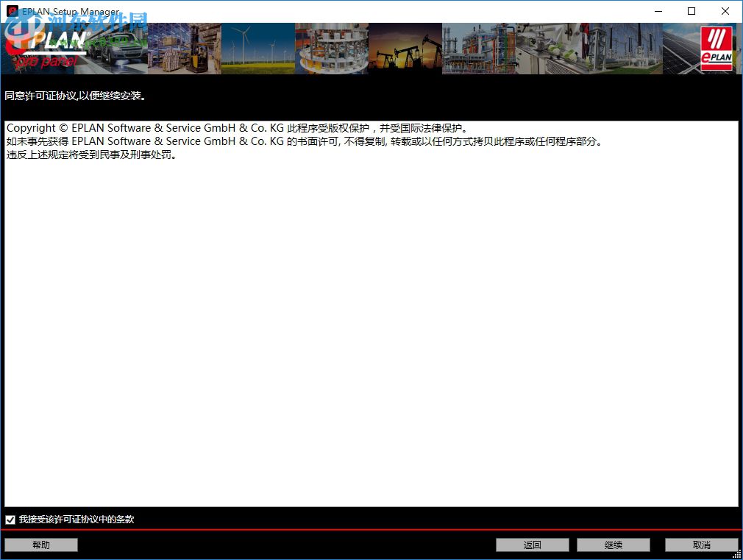743x560 pixels.
Task: Cancel setup with the 取消 button
Action: tap(701, 545)
